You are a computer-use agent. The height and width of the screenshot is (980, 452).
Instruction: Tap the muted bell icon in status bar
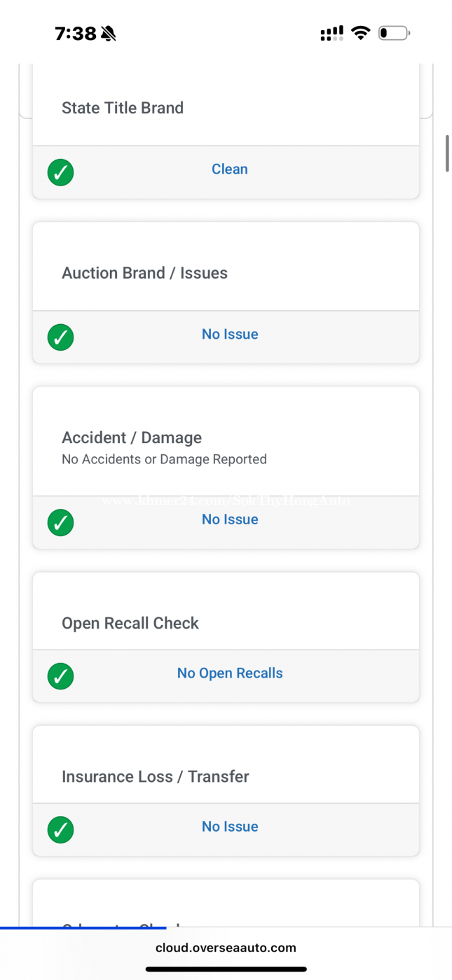click(x=109, y=33)
